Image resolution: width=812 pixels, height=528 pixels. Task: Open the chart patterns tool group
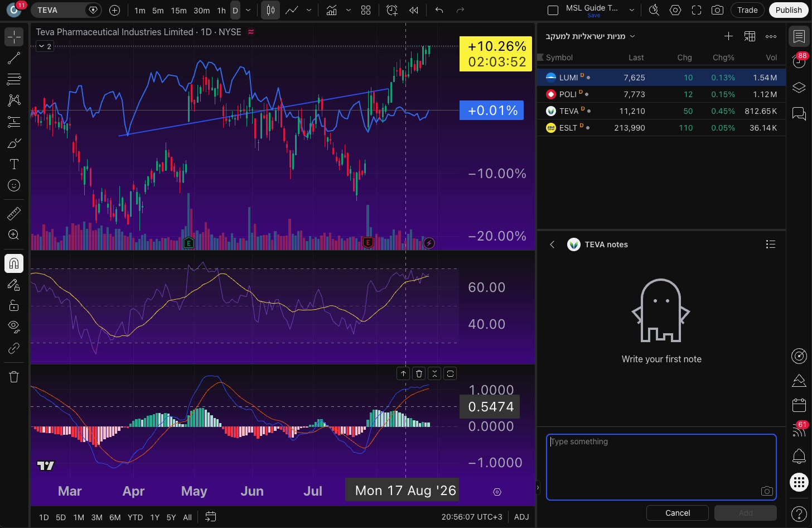pos(14,100)
